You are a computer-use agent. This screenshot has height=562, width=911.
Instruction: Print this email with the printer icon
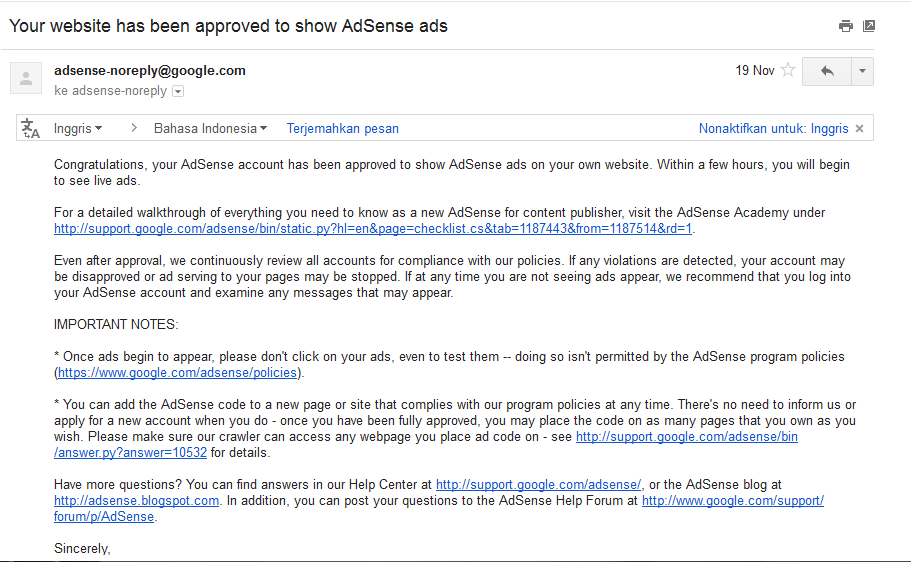click(x=846, y=26)
